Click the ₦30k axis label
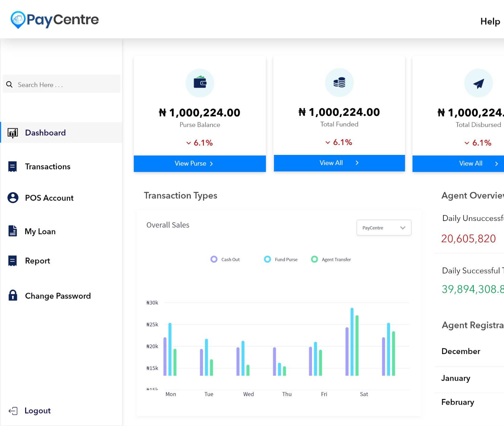The width and height of the screenshot is (504, 426). coord(152,303)
